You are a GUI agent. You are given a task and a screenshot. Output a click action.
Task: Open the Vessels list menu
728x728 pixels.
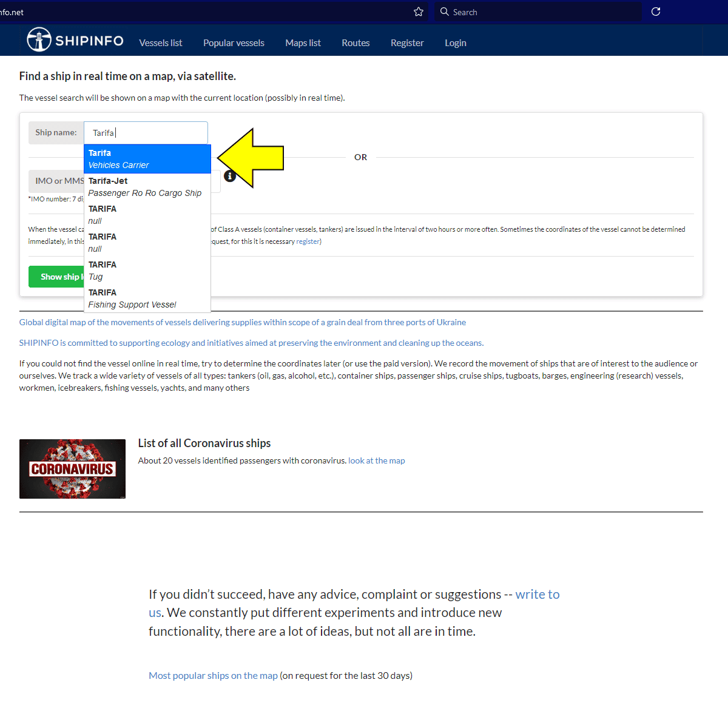161,43
